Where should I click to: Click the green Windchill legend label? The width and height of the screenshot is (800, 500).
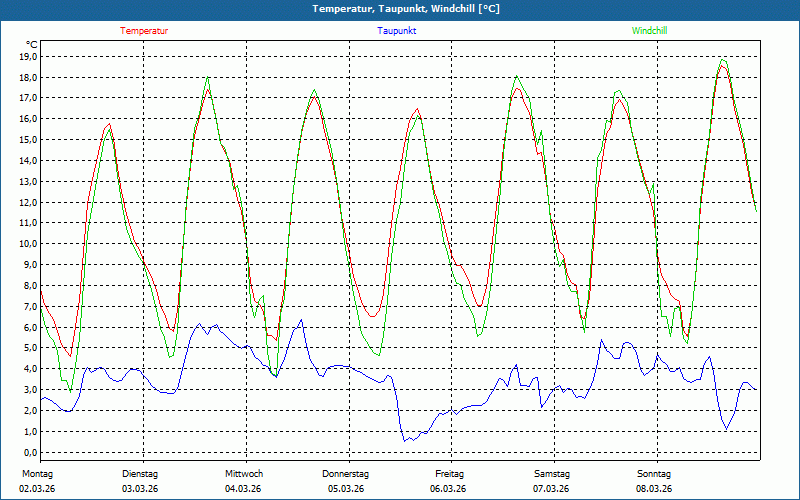[x=649, y=31]
